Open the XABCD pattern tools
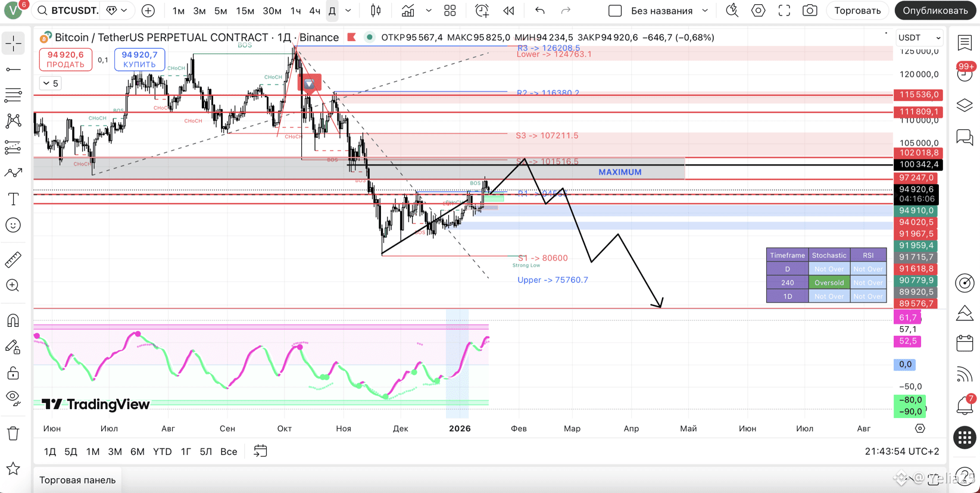This screenshot has width=980, height=493. point(13,121)
